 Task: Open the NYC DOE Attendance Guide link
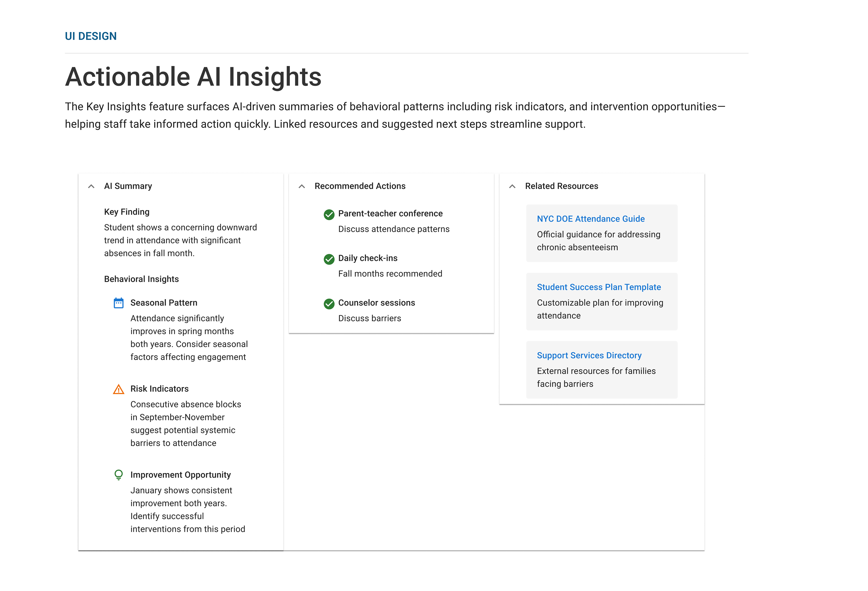click(x=590, y=219)
